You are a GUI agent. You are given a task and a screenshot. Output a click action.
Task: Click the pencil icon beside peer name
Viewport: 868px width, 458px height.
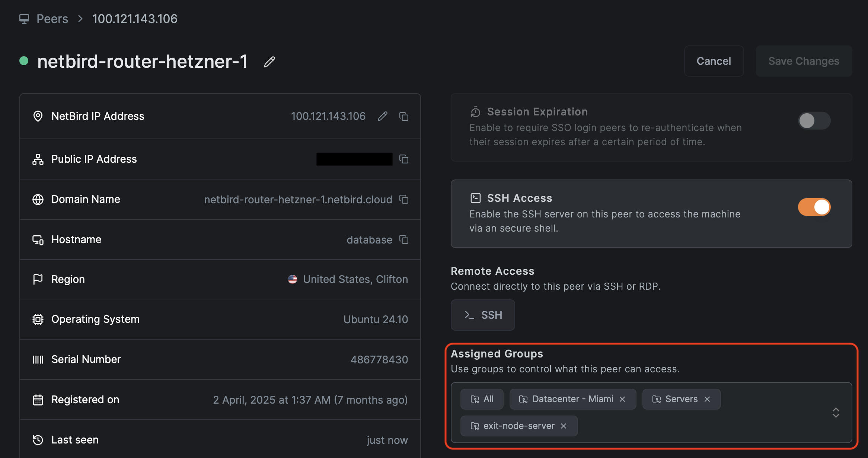click(x=269, y=62)
